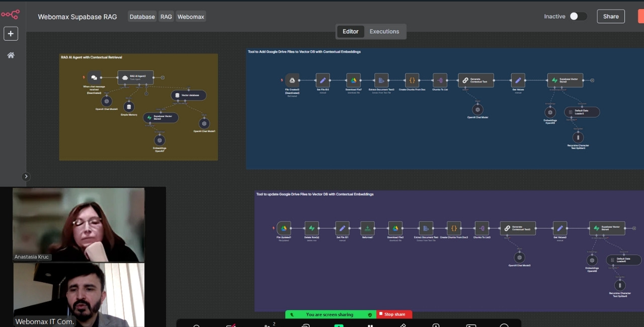Image resolution: width=644 pixels, height=327 pixels.
Task: Select the Webomax tag
Action: pos(191,17)
